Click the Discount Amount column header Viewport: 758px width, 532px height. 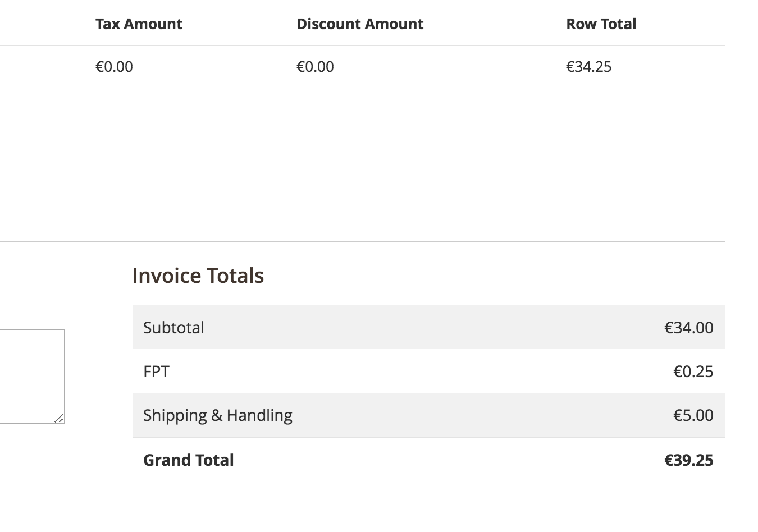pos(360,24)
